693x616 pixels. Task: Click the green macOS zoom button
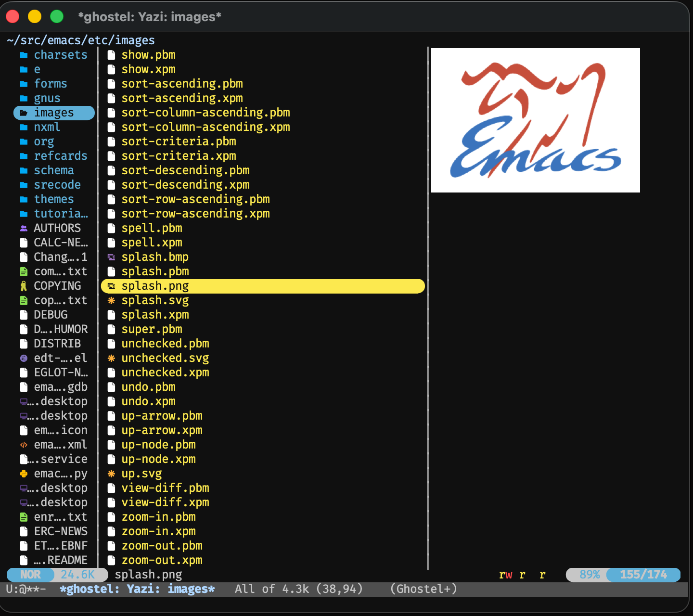point(57,16)
